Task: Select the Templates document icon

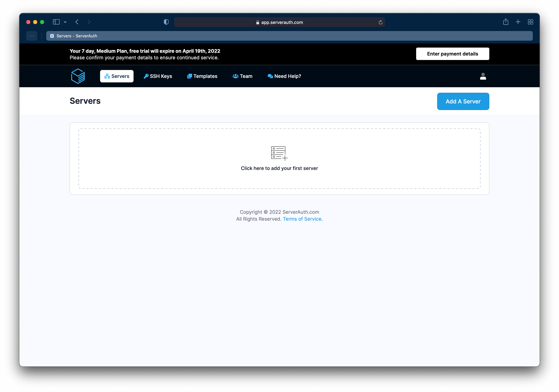Action: (x=189, y=76)
